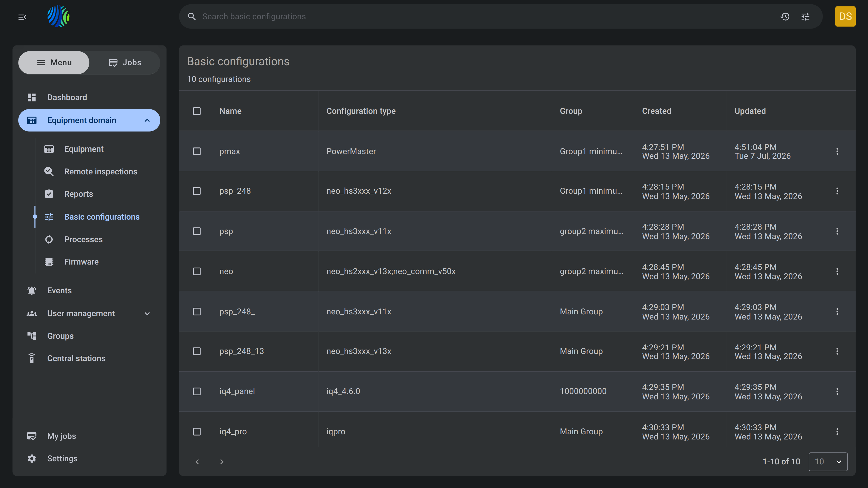The height and width of the screenshot is (488, 868).
Task: Click the neo_hs3xxx_v13x type cell
Action: pyautogui.click(x=358, y=351)
